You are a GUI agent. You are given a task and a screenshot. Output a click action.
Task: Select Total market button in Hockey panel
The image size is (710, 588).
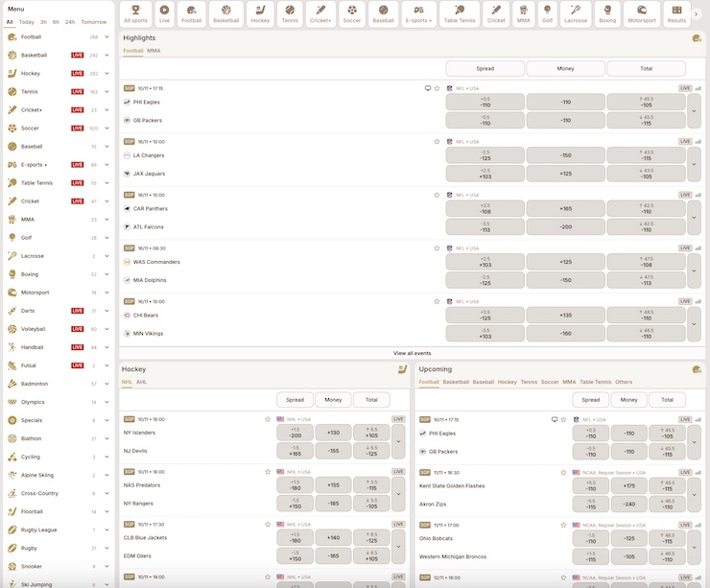pyautogui.click(x=371, y=400)
